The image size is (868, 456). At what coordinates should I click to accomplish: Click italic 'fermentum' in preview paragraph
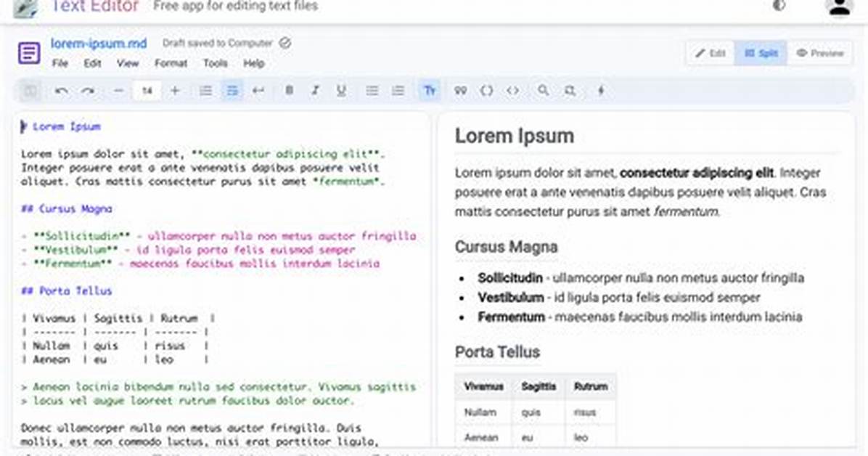tap(686, 211)
